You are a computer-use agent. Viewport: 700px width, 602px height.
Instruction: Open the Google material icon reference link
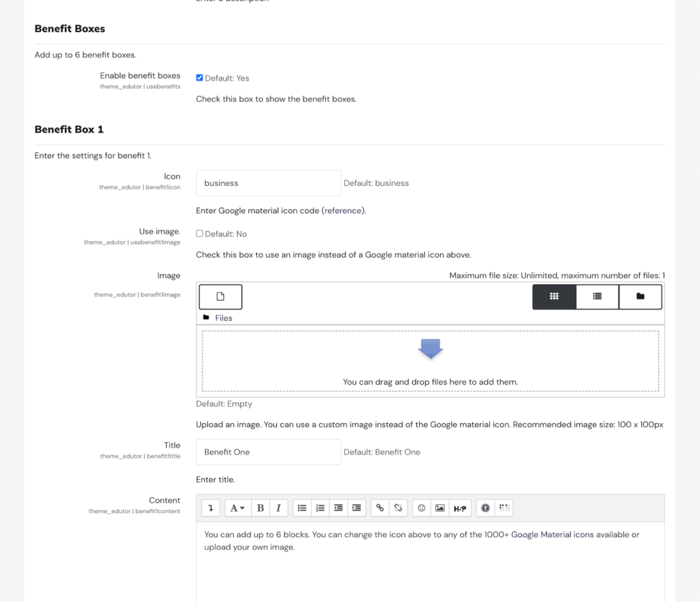click(x=343, y=210)
